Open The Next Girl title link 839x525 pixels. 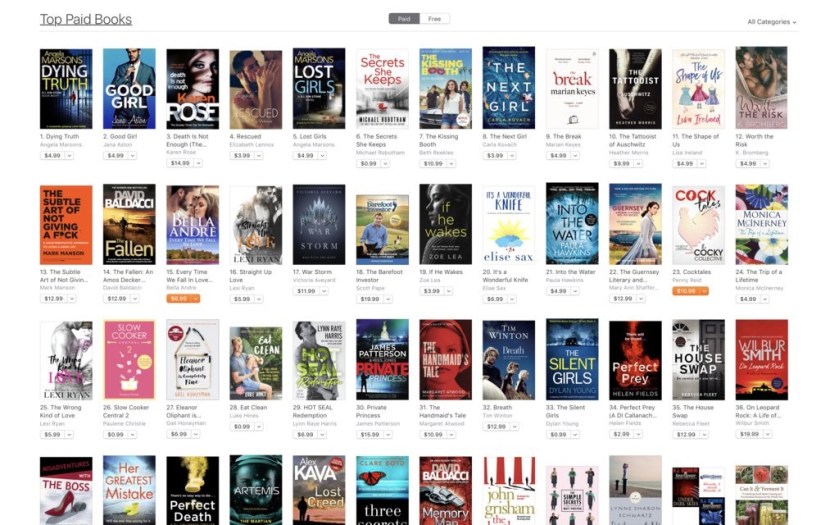click(504, 136)
